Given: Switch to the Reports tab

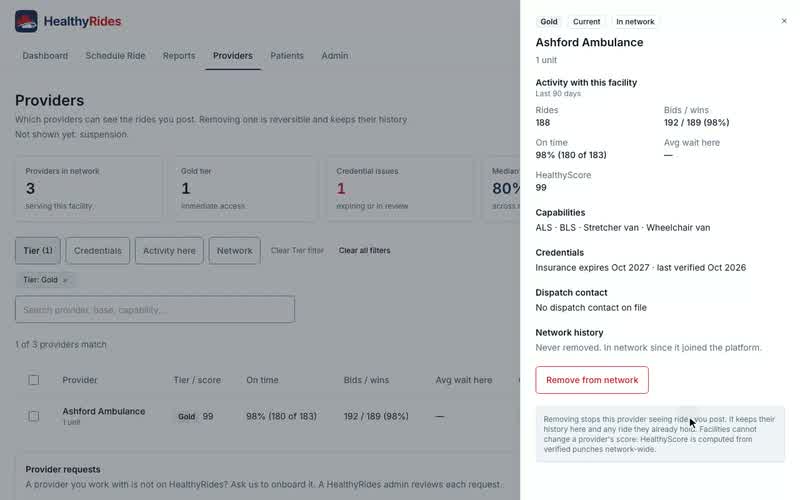Looking at the screenshot, I should pos(179,56).
